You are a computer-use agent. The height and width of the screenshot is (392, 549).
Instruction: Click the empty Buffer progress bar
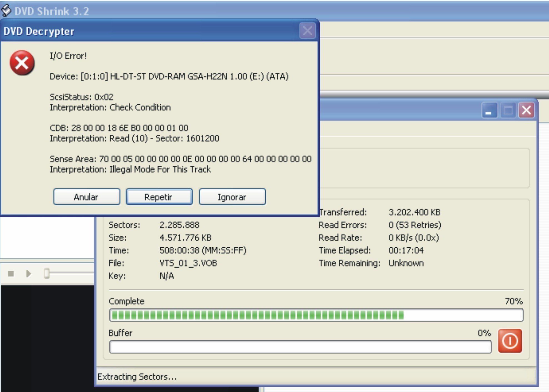tap(300, 347)
